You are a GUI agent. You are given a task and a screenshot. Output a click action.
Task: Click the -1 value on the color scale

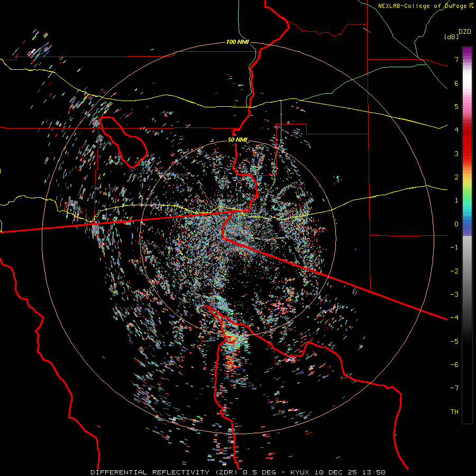(x=454, y=248)
